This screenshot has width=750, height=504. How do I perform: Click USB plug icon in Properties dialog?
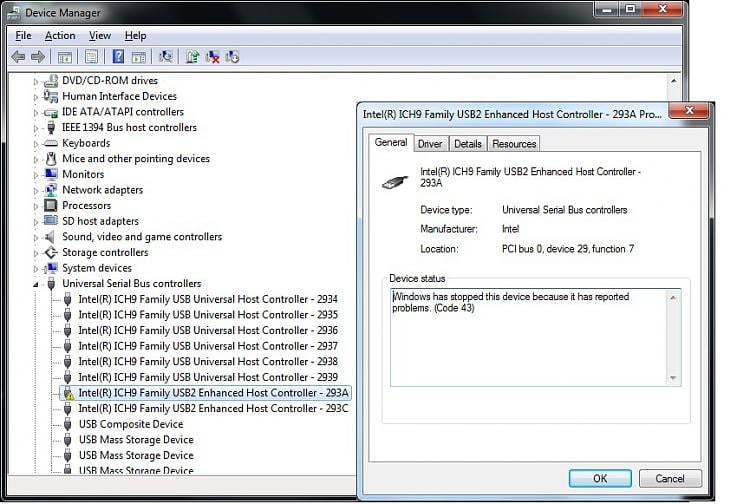395,182
